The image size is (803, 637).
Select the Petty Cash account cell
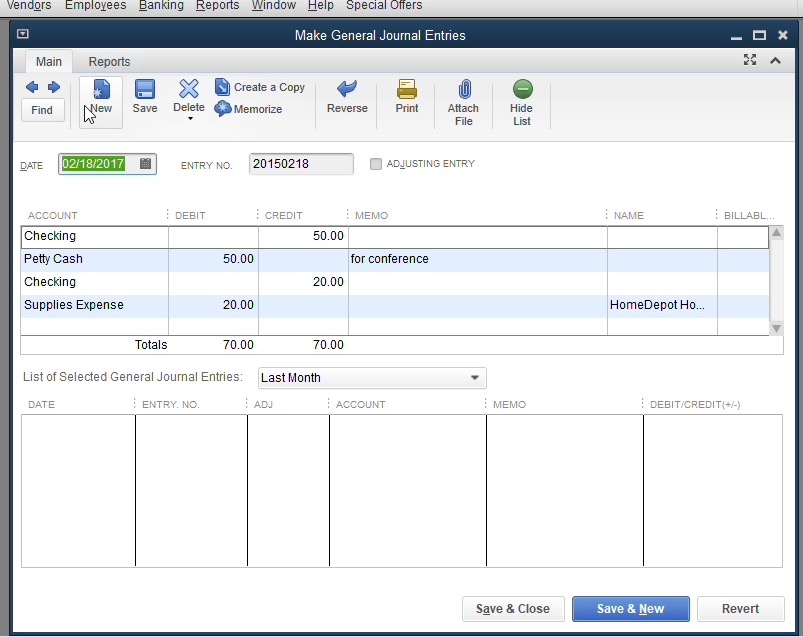click(x=95, y=259)
